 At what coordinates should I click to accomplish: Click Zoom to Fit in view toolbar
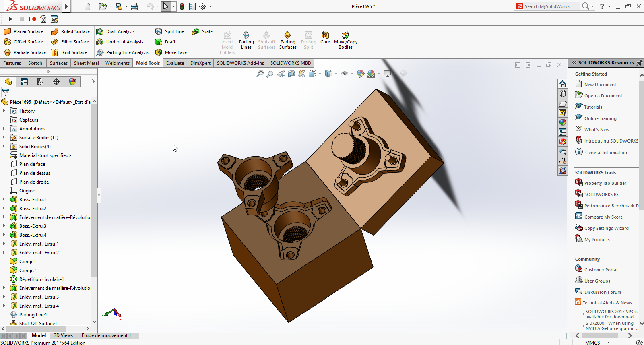260,74
